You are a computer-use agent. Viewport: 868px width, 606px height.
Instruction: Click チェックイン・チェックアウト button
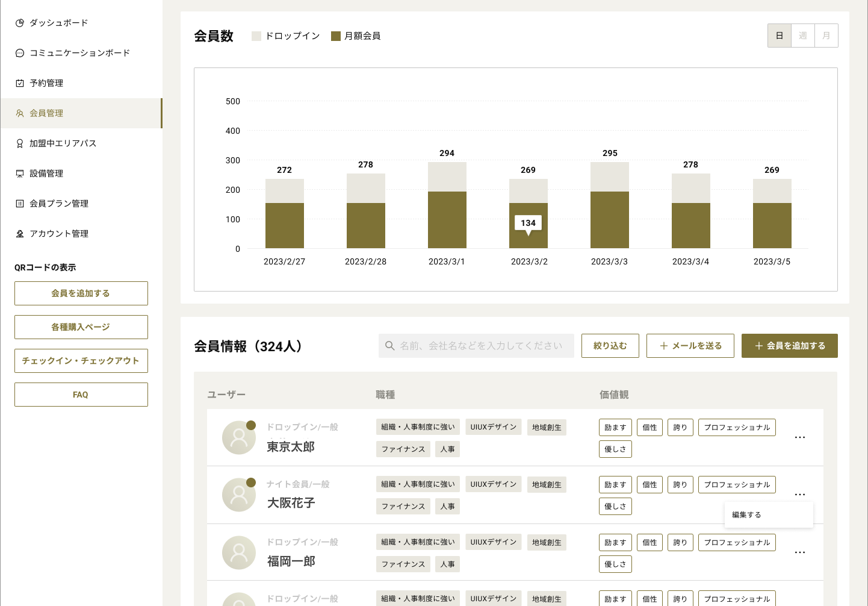click(81, 361)
